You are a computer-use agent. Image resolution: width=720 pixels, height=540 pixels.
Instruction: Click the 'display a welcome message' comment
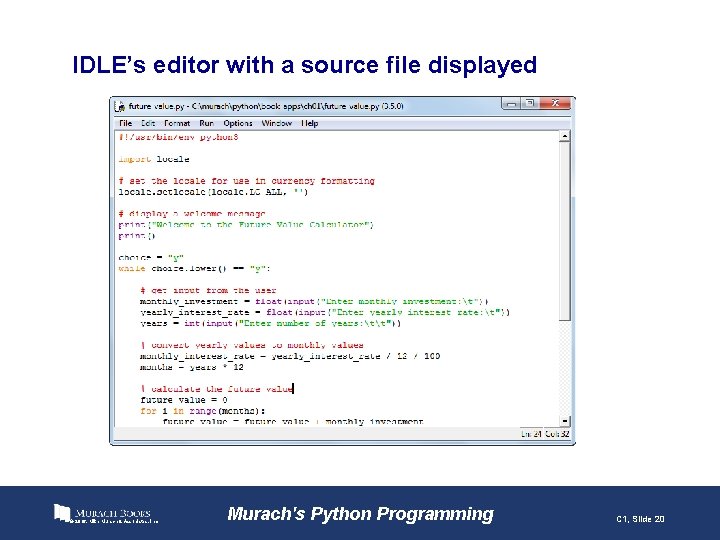[x=192, y=214]
